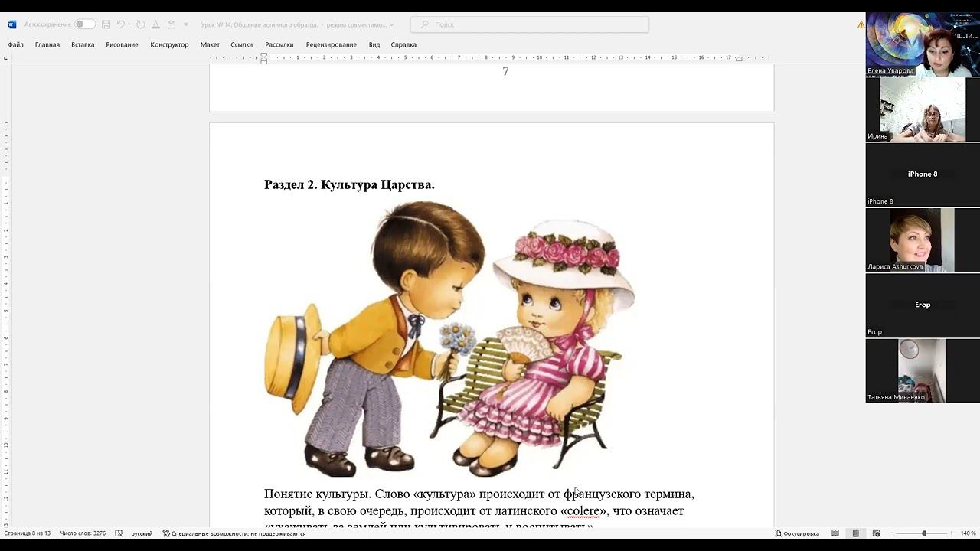This screenshot has width=980, height=551.
Task: Select Татьяна Минаенко's video tile
Action: pyautogui.click(x=923, y=370)
